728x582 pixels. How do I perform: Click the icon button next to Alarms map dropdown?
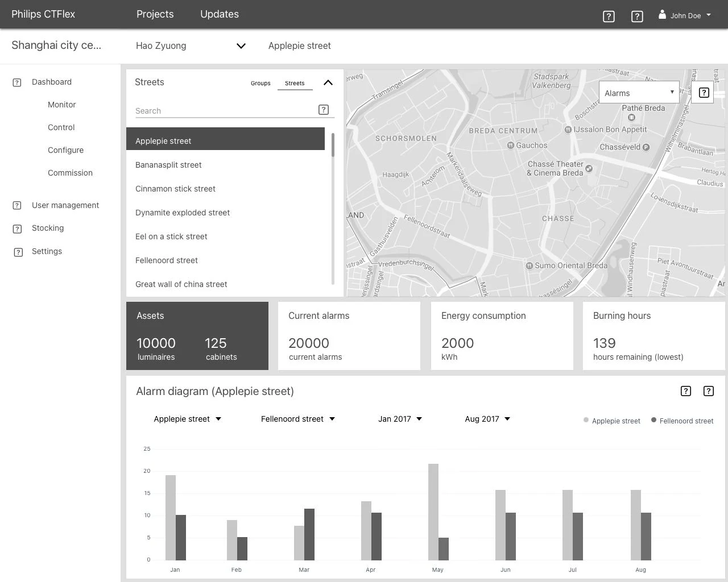click(704, 93)
